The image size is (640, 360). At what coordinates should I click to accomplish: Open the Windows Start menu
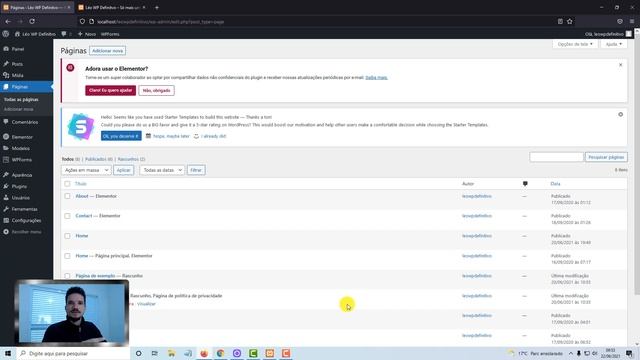coord(8,353)
